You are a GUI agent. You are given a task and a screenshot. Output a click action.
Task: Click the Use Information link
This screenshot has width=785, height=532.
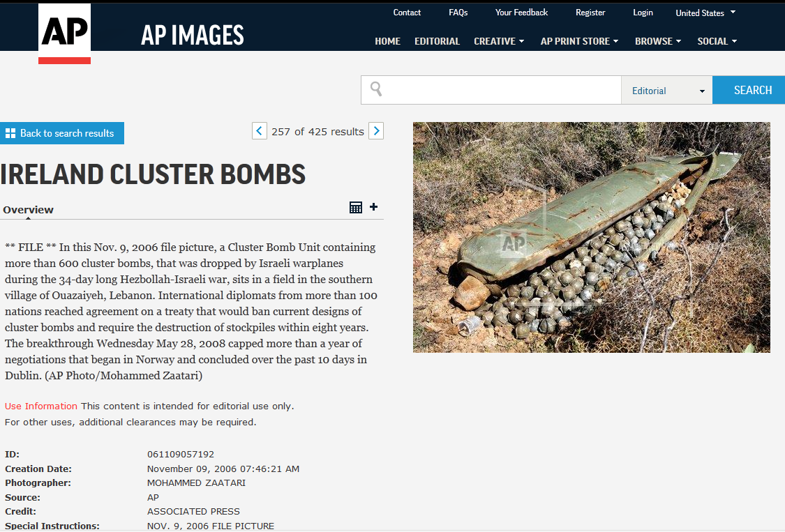[x=41, y=406]
